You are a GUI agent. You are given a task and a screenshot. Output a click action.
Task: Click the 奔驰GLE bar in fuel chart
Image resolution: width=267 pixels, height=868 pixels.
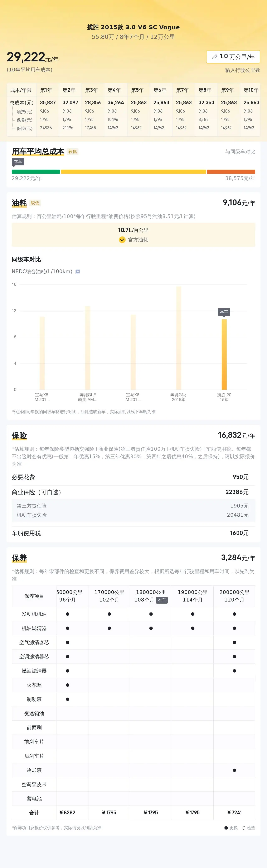click(88, 348)
